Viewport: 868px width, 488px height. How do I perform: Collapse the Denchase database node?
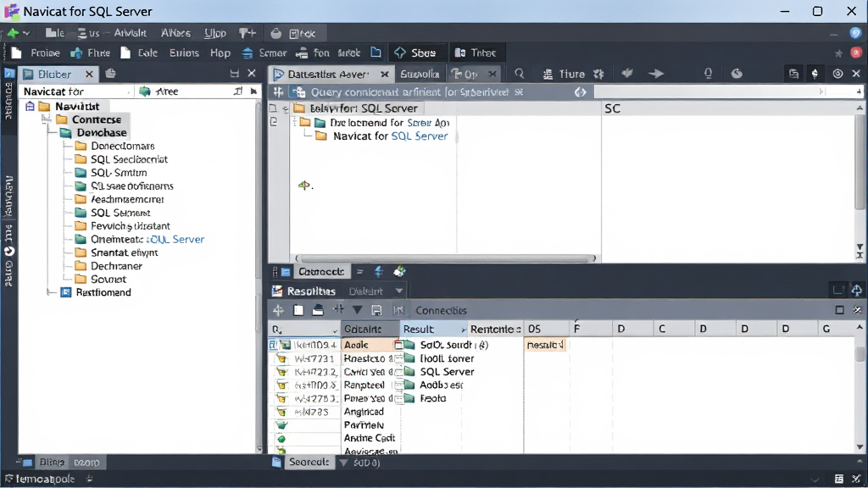(x=52, y=133)
